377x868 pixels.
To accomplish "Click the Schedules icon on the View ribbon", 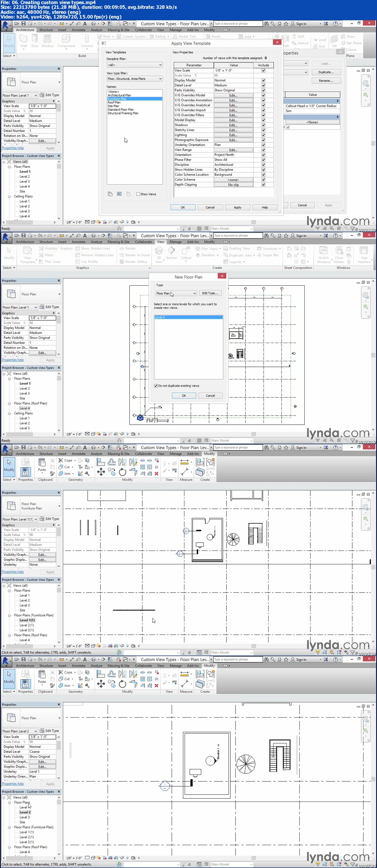I will tap(259, 249).
